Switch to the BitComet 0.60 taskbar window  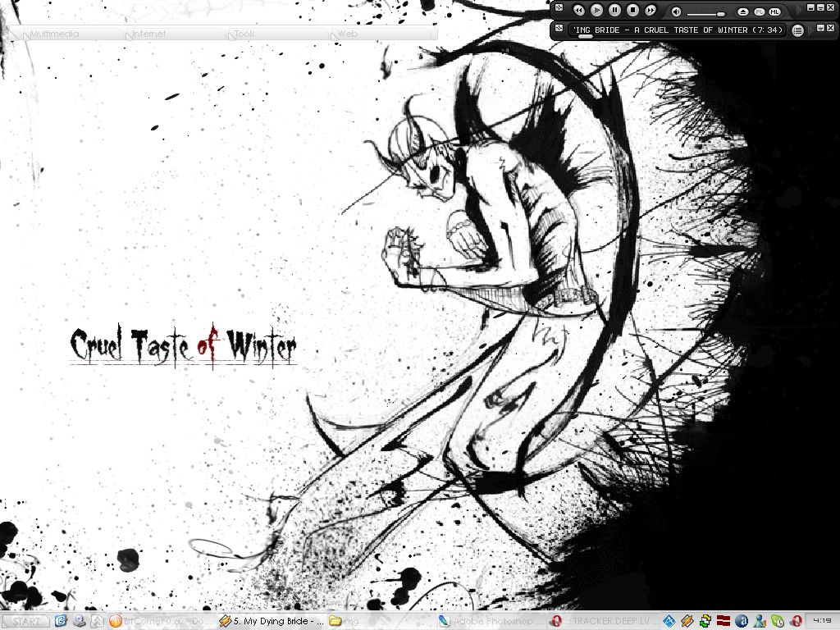[x=160, y=622]
